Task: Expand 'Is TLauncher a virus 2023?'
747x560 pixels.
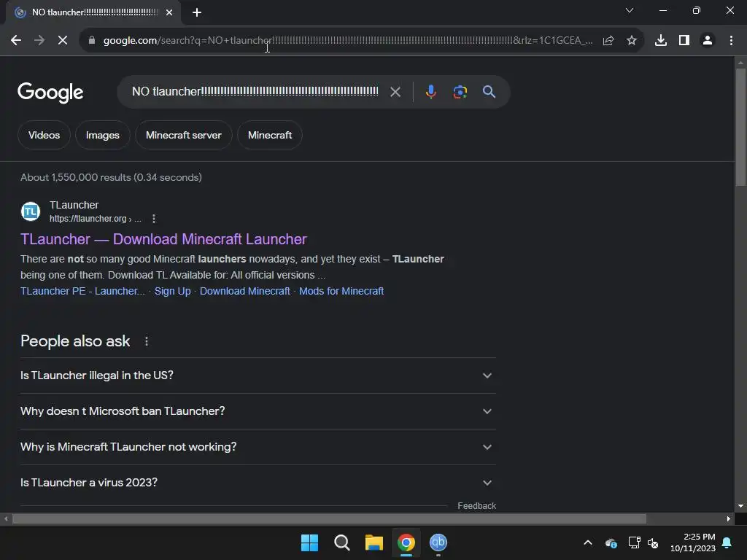Action: pos(258,483)
